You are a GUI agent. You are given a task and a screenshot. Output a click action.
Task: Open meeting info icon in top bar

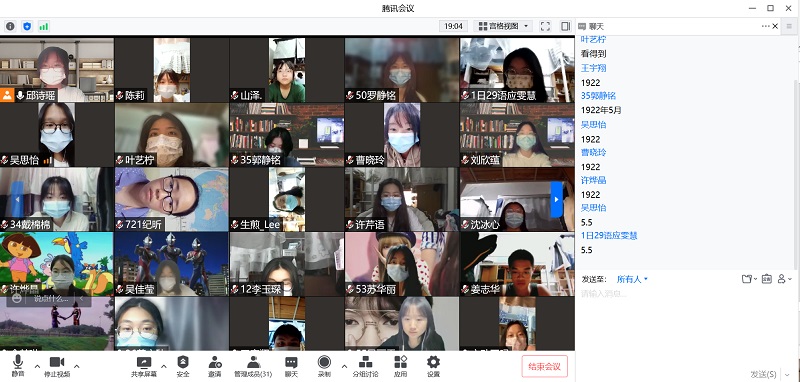(x=10, y=26)
